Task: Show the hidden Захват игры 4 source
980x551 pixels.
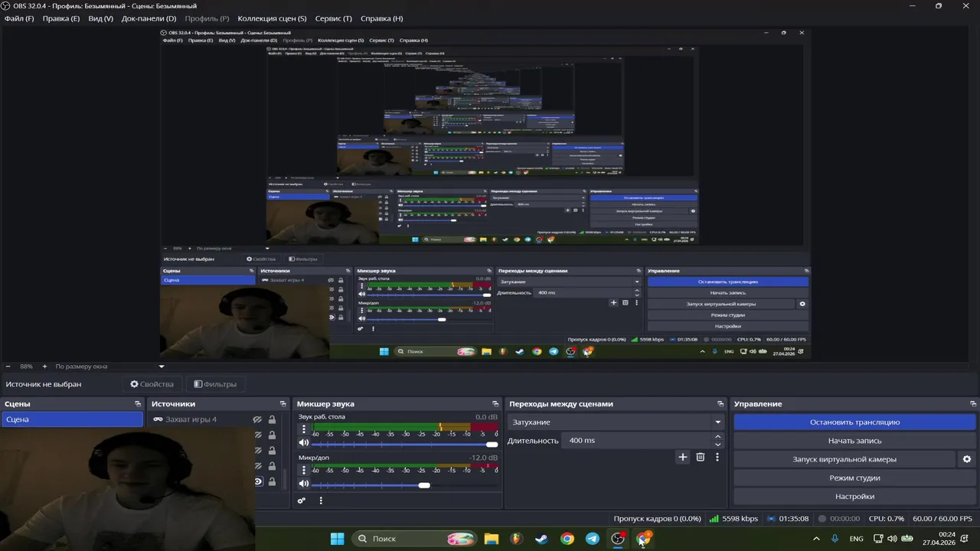Action: tap(257, 419)
